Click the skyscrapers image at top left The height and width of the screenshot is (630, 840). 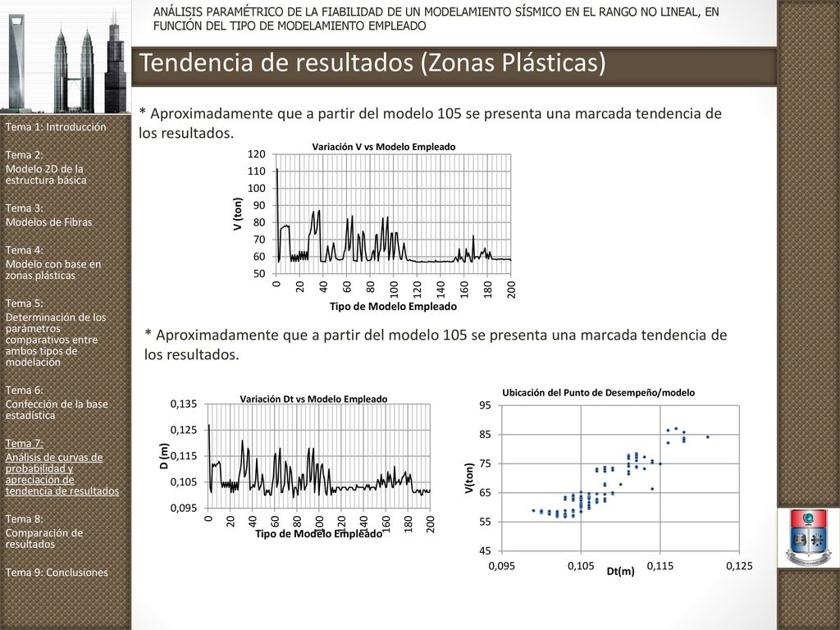[66, 57]
